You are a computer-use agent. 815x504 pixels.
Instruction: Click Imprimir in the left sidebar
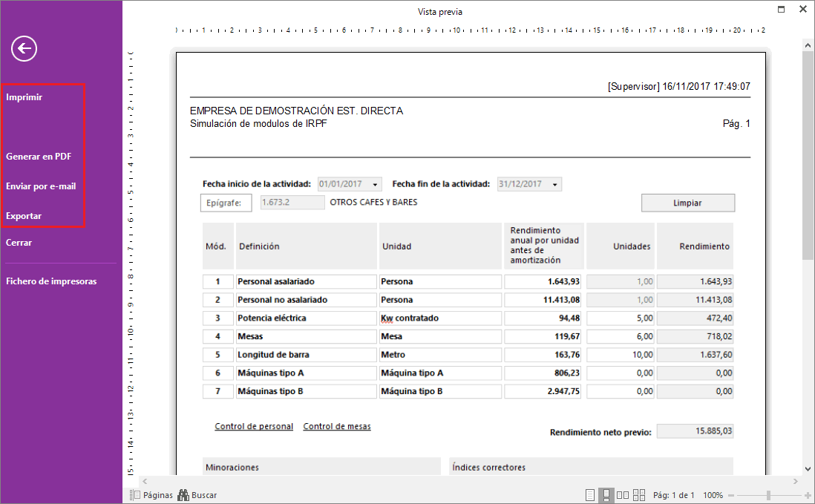24,97
